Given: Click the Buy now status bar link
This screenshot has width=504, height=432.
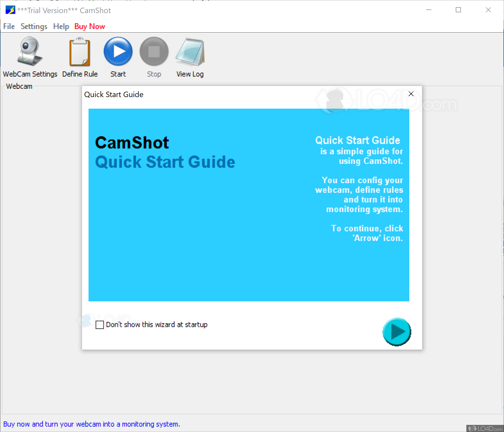Looking at the screenshot, I should 92,424.
